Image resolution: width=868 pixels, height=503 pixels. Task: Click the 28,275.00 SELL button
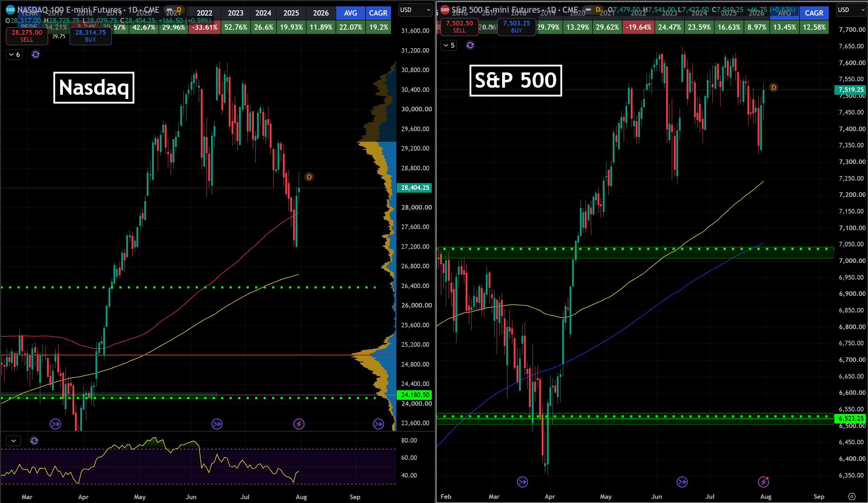click(x=27, y=36)
